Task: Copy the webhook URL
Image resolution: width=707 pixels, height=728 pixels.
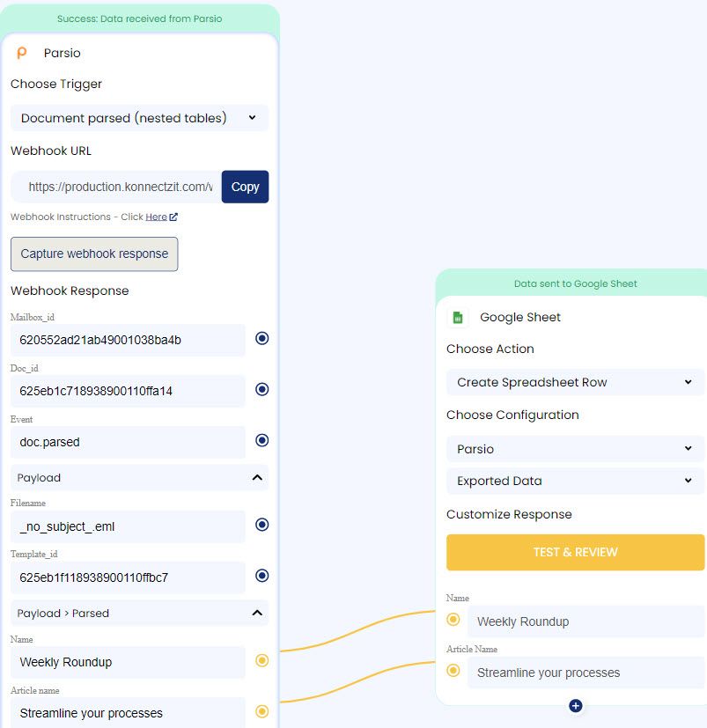Action: coord(245,187)
